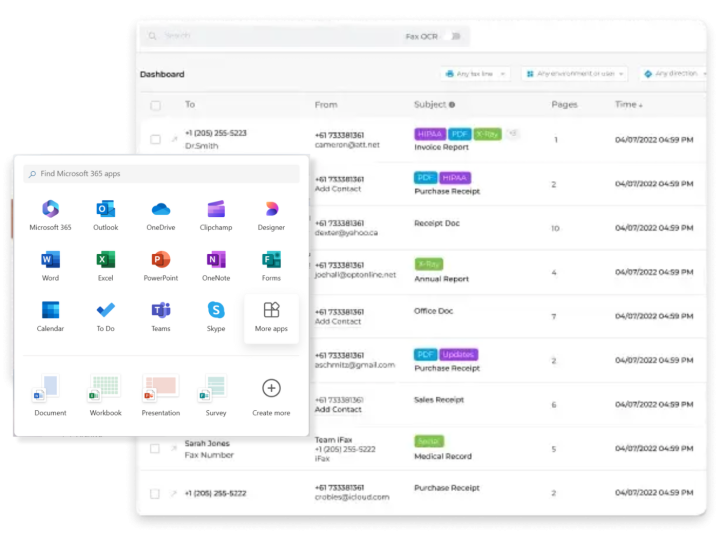Open the Skype app
Screen dimensions: 720x546
click(x=216, y=311)
